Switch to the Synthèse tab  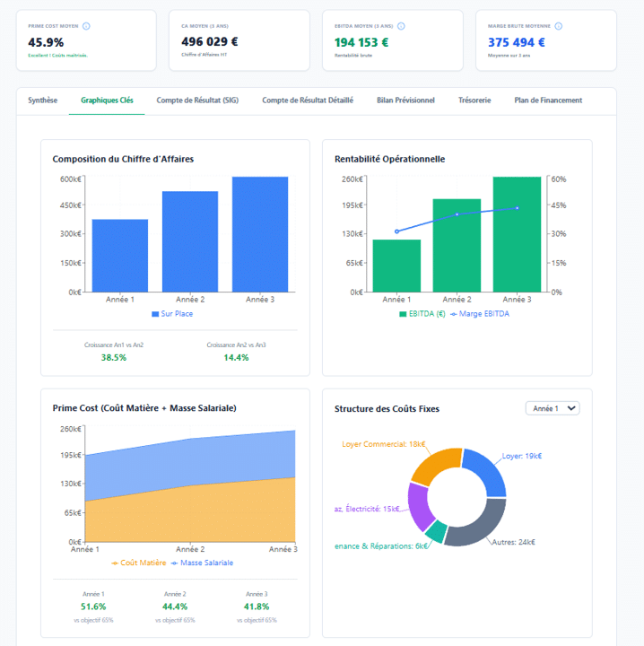43,100
